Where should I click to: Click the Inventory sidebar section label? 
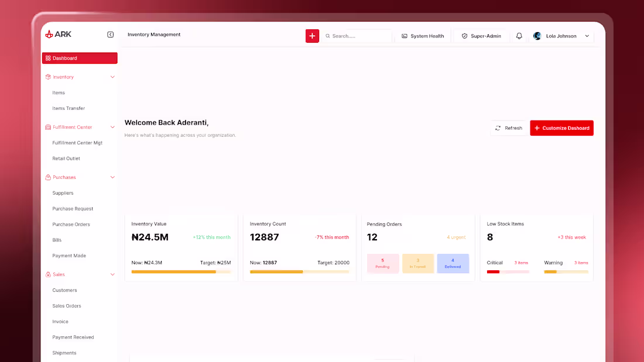tap(63, 77)
